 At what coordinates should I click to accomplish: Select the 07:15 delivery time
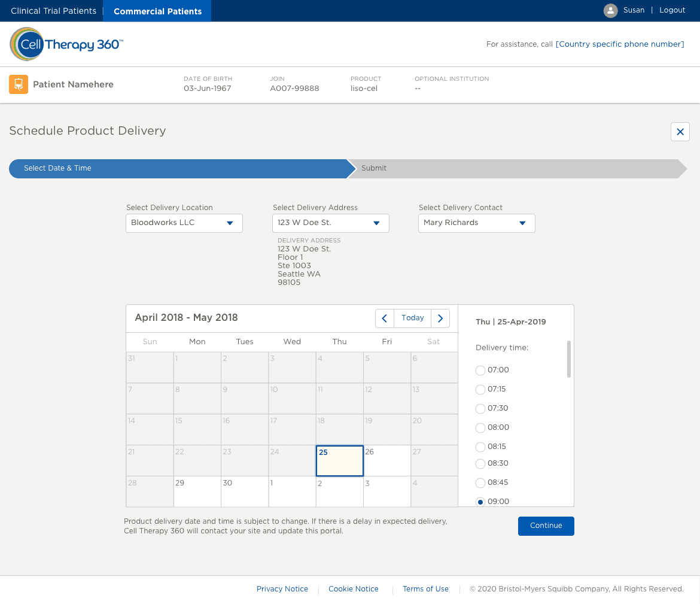click(480, 390)
